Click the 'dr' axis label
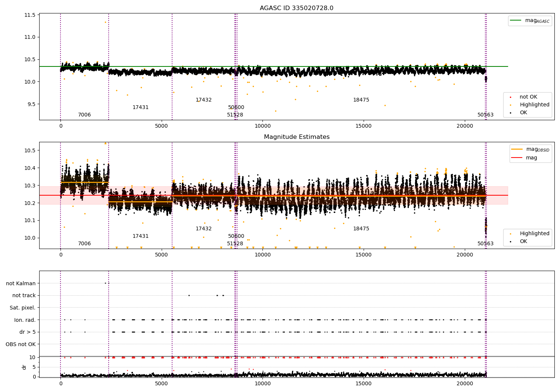Viewport: 560px width, 392px height. point(24,367)
